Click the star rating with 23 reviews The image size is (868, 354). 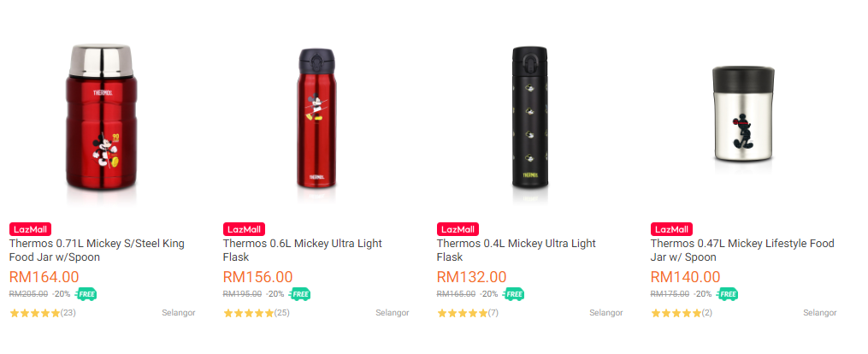tap(35, 314)
